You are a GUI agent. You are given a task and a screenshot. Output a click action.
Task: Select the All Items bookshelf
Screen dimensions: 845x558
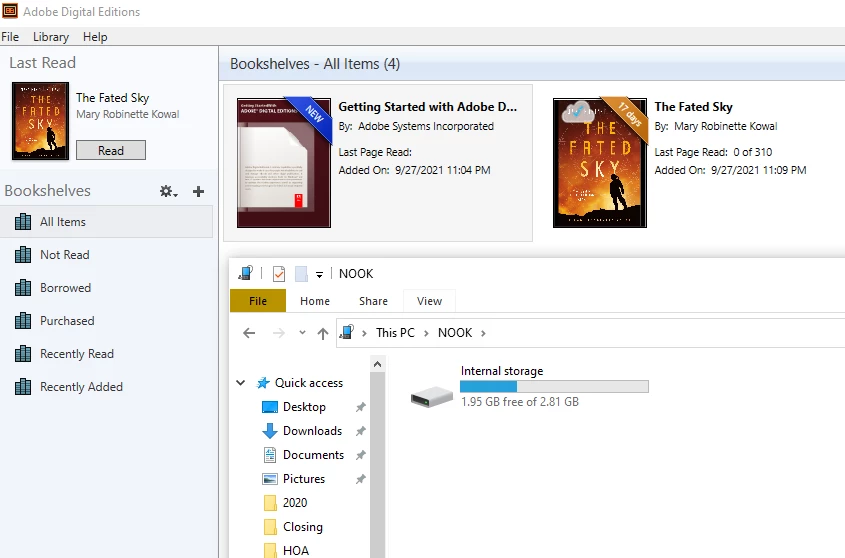point(106,222)
